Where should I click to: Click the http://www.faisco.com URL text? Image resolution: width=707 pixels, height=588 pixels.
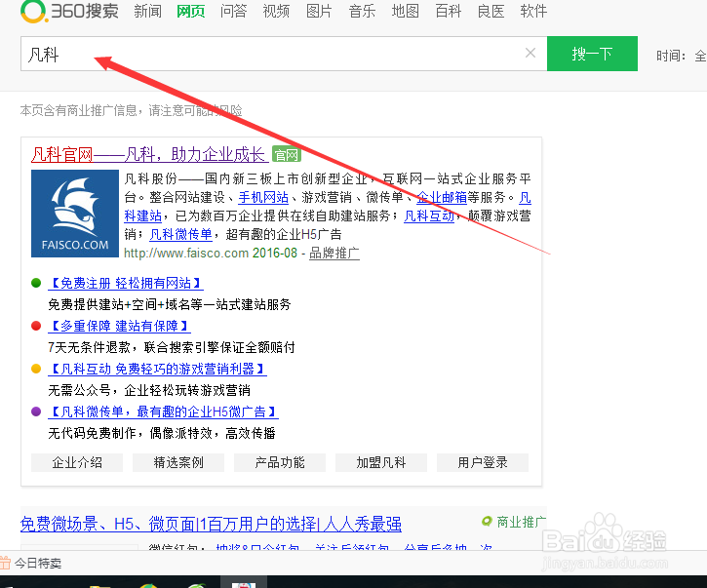coord(186,253)
